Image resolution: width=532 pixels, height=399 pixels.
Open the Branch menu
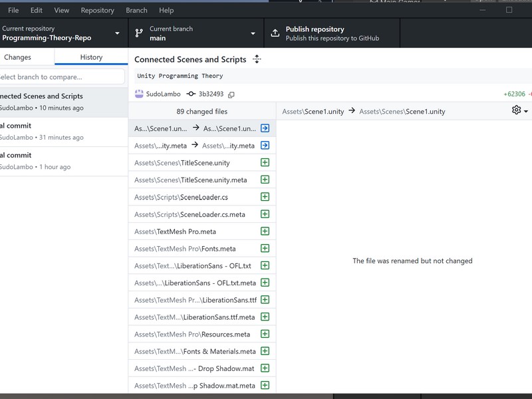coord(136,10)
